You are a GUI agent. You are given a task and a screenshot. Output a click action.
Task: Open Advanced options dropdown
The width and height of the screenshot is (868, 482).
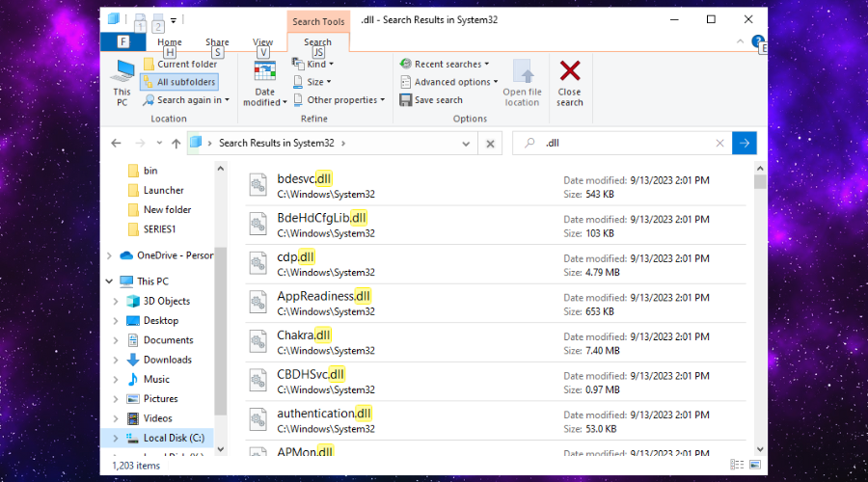click(x=448, y=82)
